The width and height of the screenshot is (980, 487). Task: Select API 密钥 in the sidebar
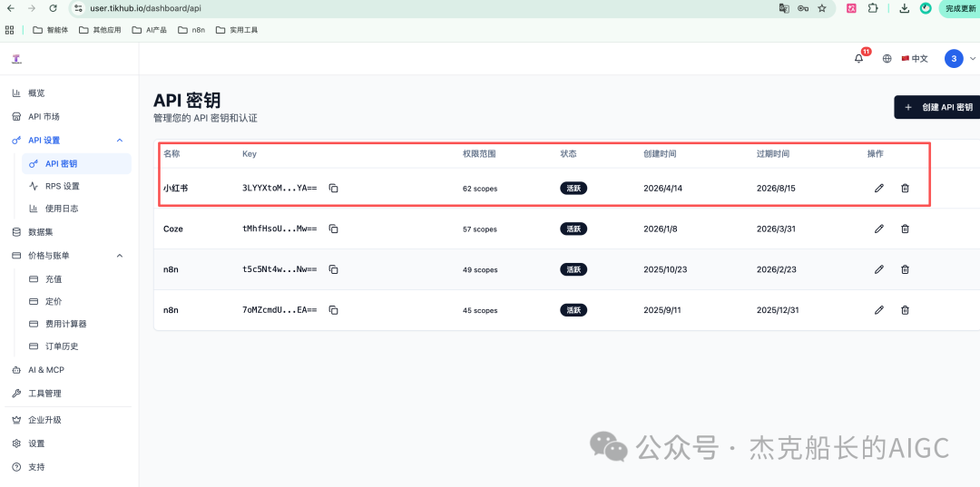76,163
